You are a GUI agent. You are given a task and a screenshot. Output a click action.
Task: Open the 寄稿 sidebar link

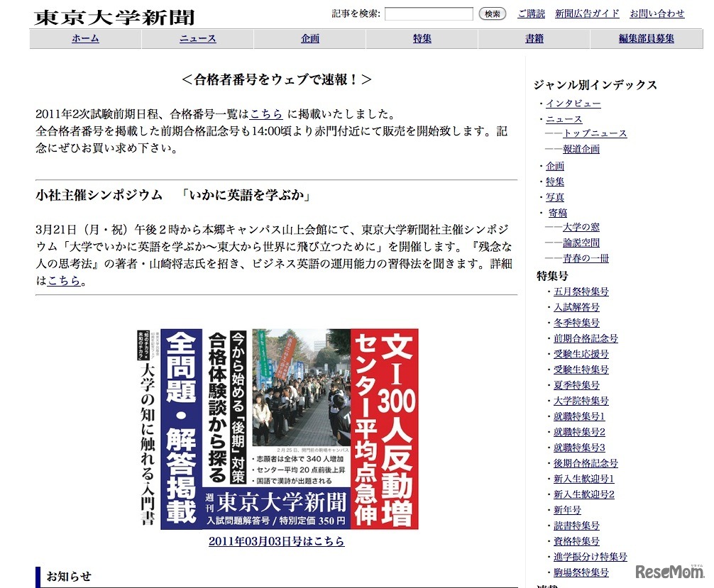tap(557, 213)
